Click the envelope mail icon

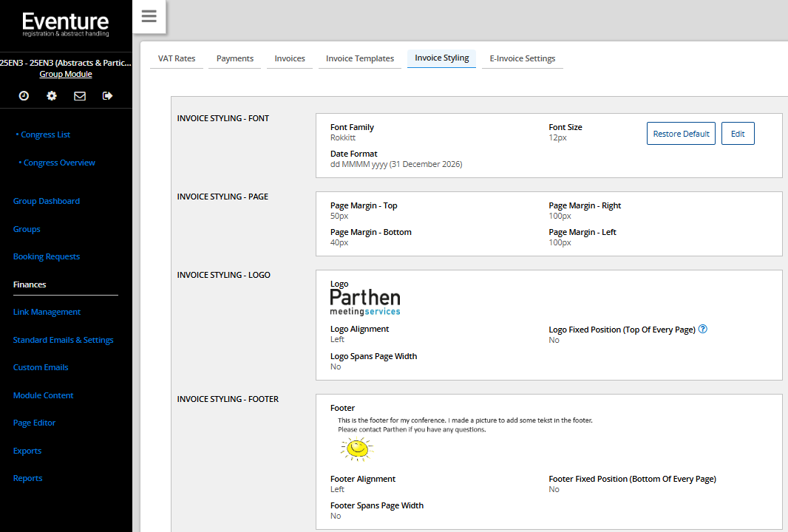coord(80,96)
